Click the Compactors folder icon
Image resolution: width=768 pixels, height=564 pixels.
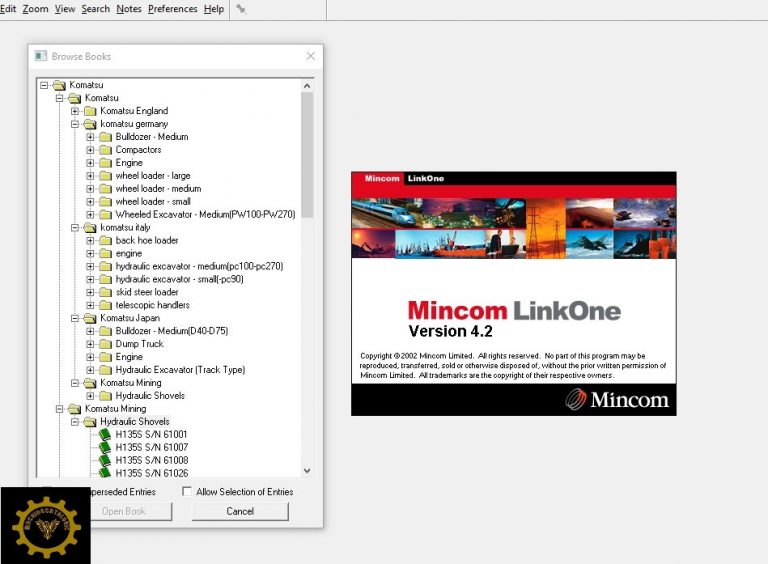point(105,150)
